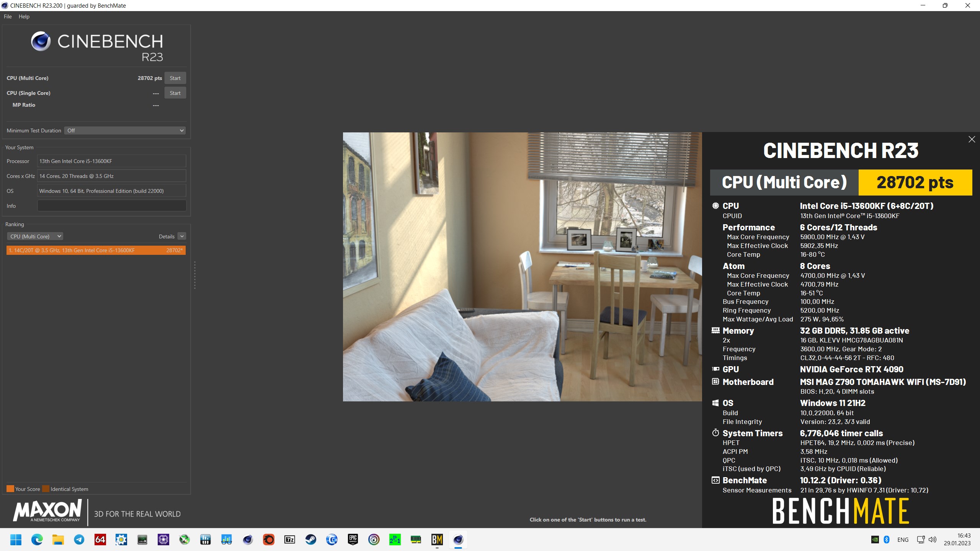The height and width of the screenshot is (551, 980).
Task: Close the BenchMate result overlay
Action: point(972,139)
